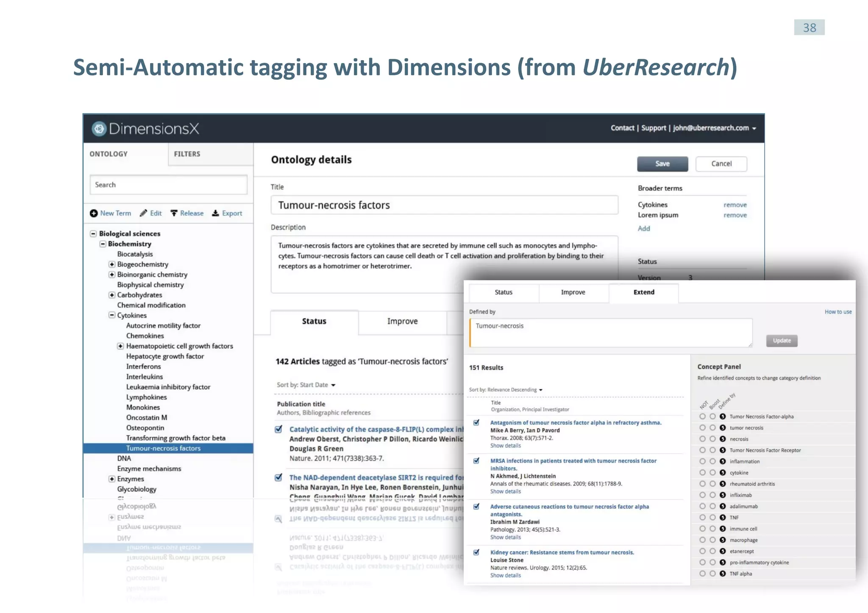This screenshot has height=613, width=868.
Task: Select Define by icon for TNF
Action: 723,518
